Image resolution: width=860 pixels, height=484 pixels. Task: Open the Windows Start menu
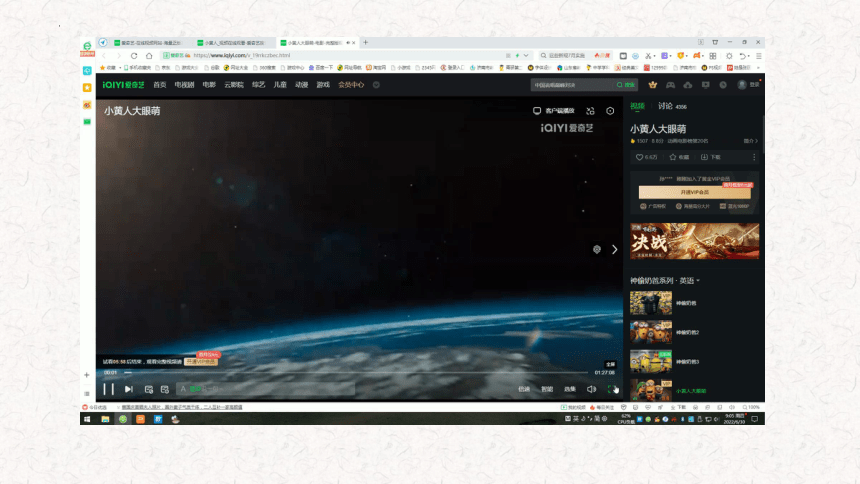tap(87, 419)
